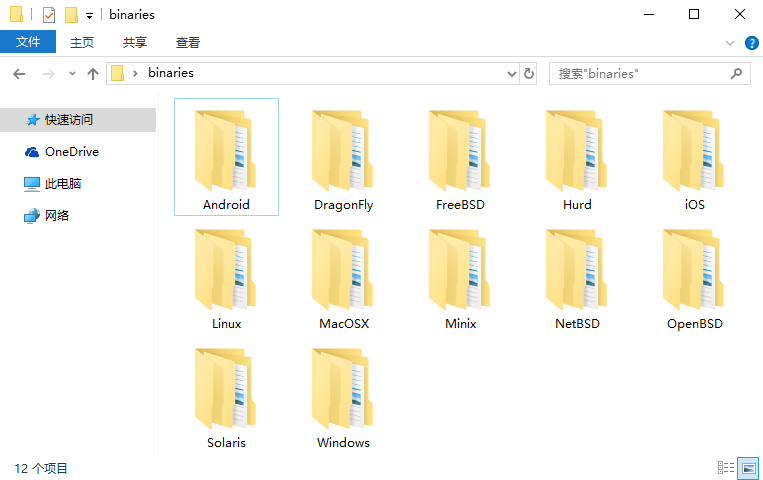This screenshot has height=480, width=763.
Task: Go back with the left arrow
Action: [19, 74]
